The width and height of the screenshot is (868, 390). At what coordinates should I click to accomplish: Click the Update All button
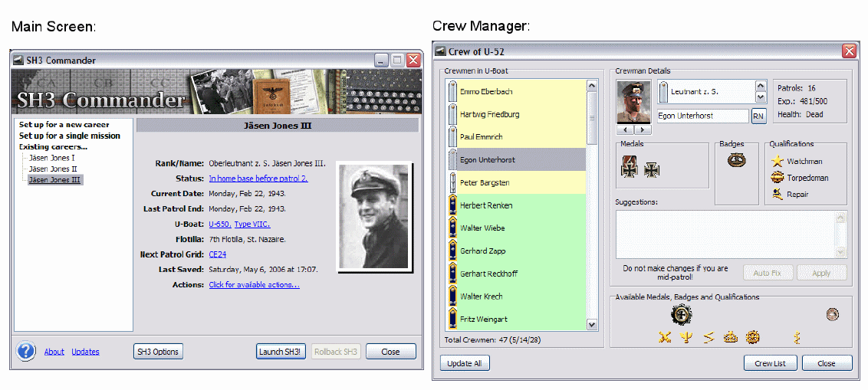click(x=465, y=363)
